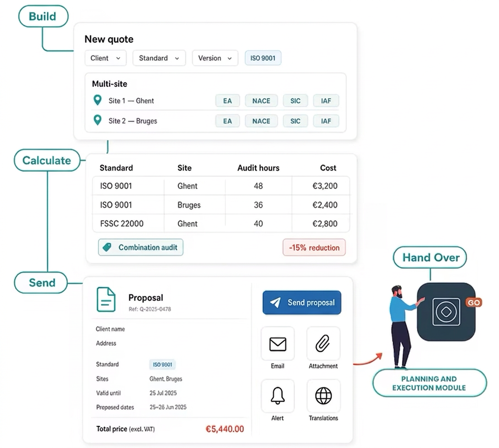Screen dimensions: 499x448
Task: Click the Bruges site cell
Action: [x=189, y=205]
